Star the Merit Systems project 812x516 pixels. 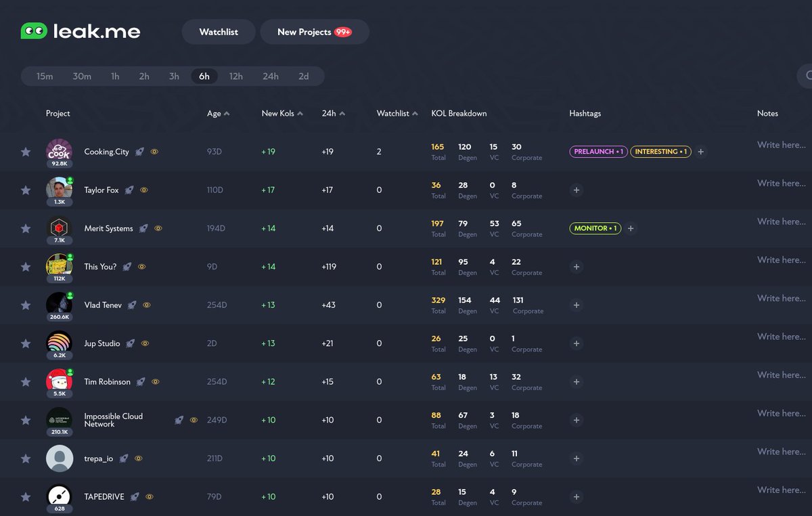[x=26, y=228]
